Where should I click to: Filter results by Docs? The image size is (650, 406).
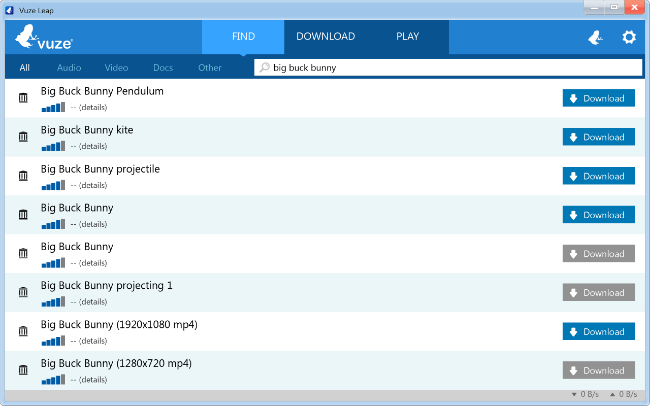point(163,68)
